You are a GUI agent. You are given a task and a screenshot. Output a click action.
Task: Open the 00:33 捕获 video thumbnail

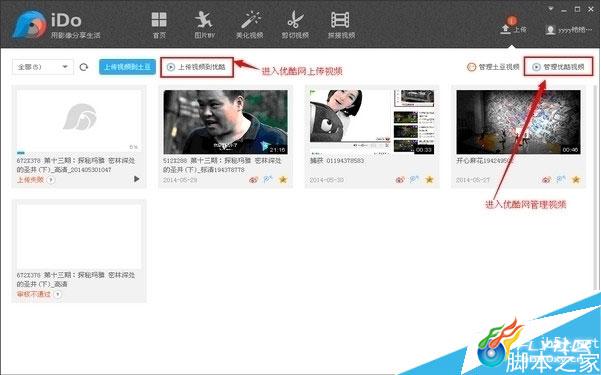(372, 122)
